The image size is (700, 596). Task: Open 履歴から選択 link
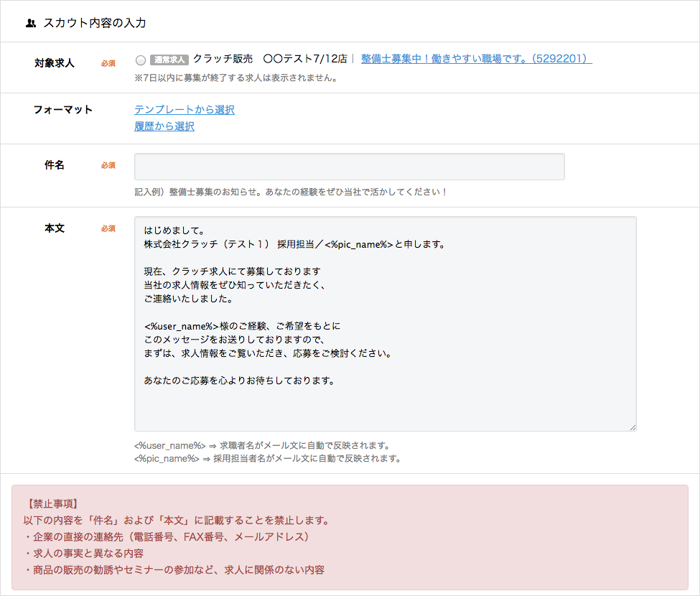point(164,126)
